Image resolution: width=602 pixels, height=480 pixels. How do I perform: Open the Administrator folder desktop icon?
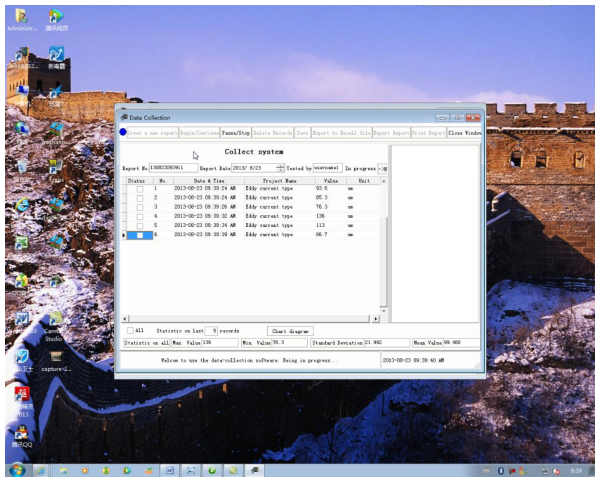22,20
